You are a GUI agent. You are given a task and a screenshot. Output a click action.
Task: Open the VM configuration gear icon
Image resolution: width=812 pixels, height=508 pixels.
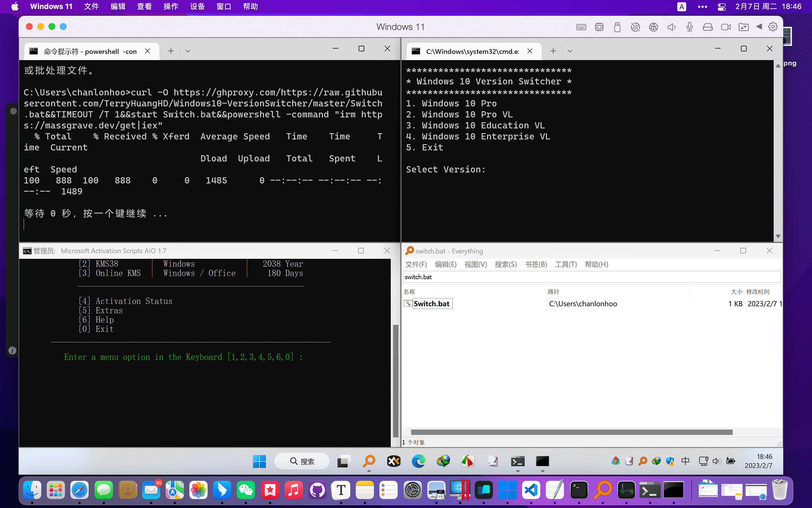pos(773,27)
